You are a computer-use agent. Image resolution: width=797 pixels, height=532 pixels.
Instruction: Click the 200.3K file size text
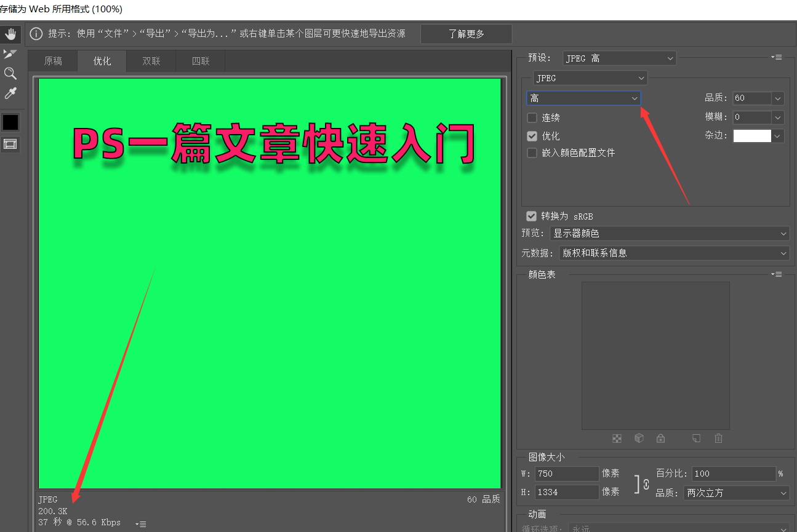click(x=53, y=511)
